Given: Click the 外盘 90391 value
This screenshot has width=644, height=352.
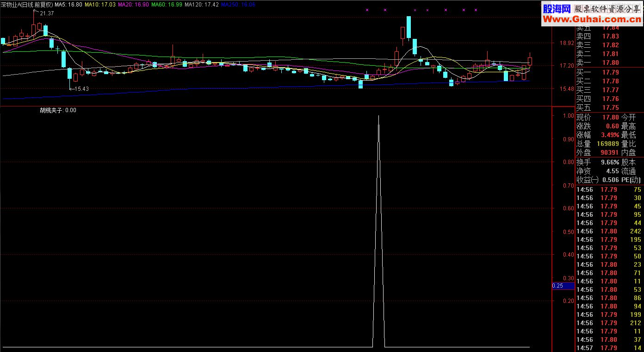Looking at the screenshot, I should tap(610, 153).
